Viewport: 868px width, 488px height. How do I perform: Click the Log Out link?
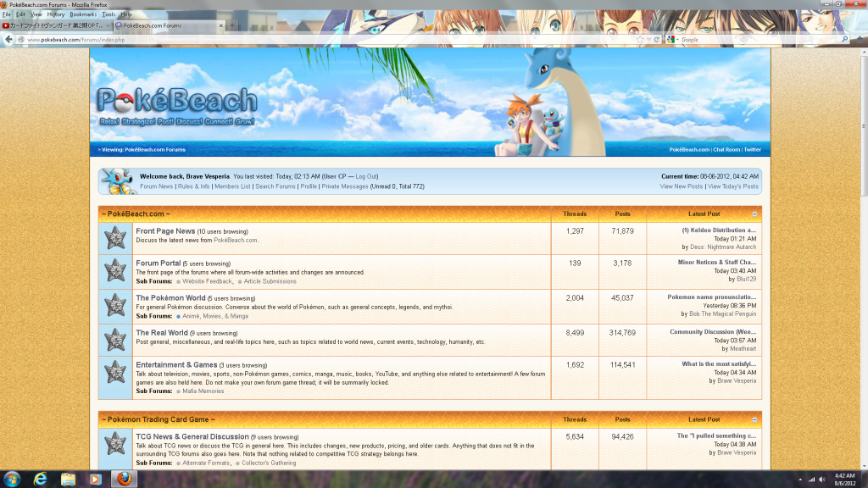click(x=366, y=176)
